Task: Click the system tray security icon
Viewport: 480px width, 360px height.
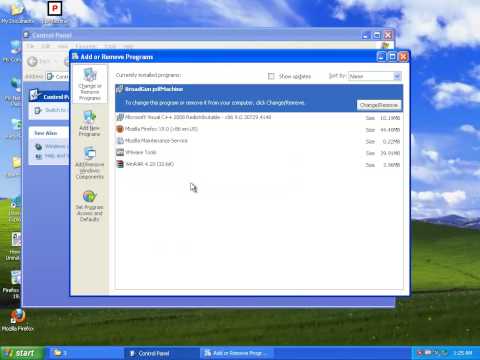Action: point(420,353)
